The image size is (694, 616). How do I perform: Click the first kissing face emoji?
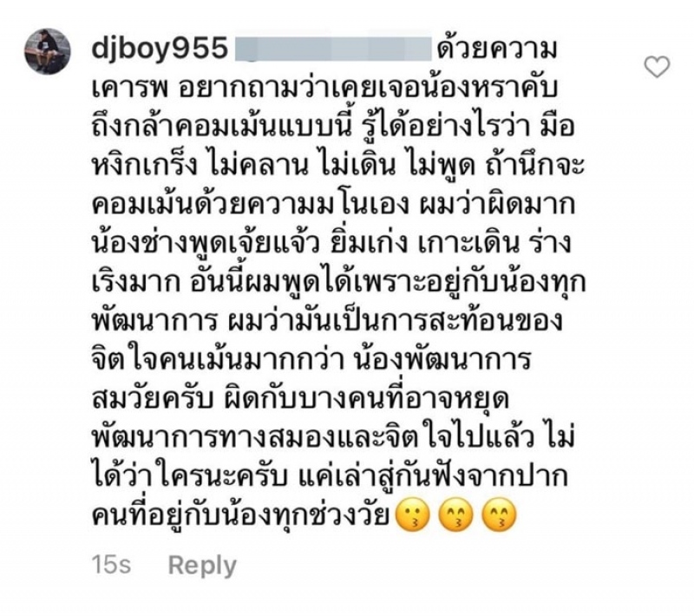tap(411, 515)
